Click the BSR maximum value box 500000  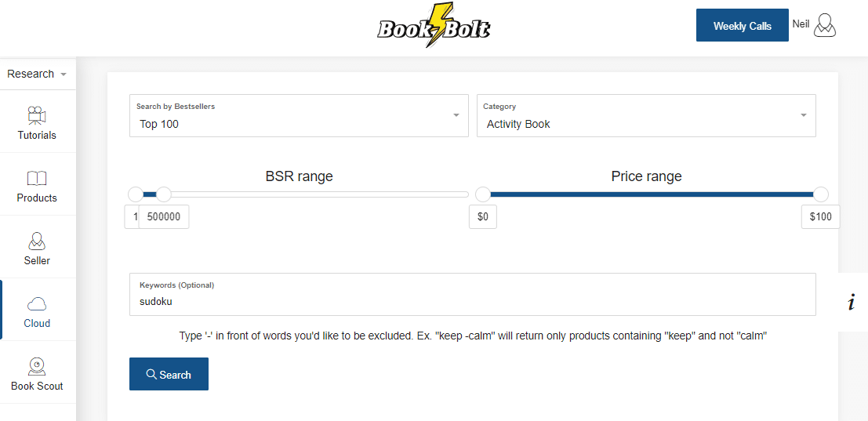(x=164, y=217)
